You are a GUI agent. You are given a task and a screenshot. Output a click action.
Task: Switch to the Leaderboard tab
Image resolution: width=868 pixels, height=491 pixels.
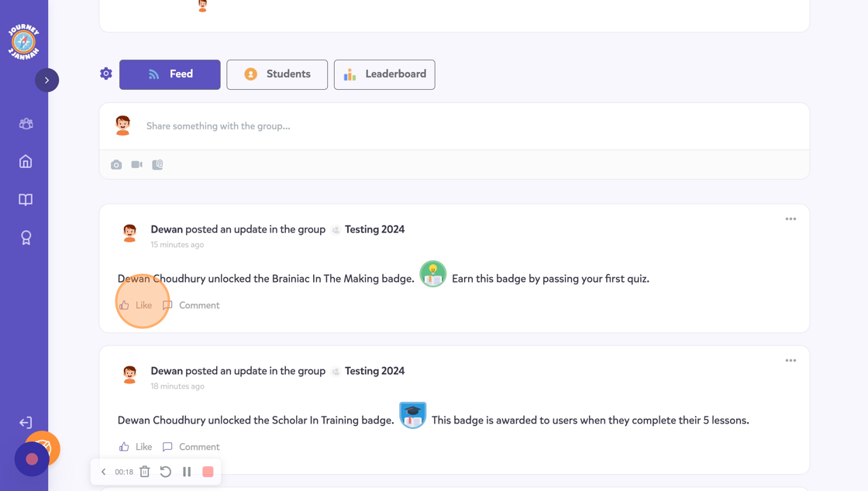(x=384, y=74)
